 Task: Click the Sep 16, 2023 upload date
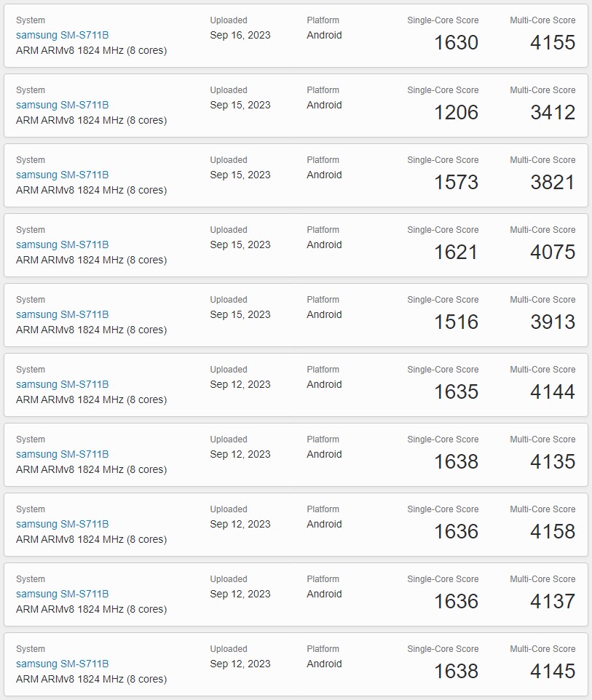[240, 35]
